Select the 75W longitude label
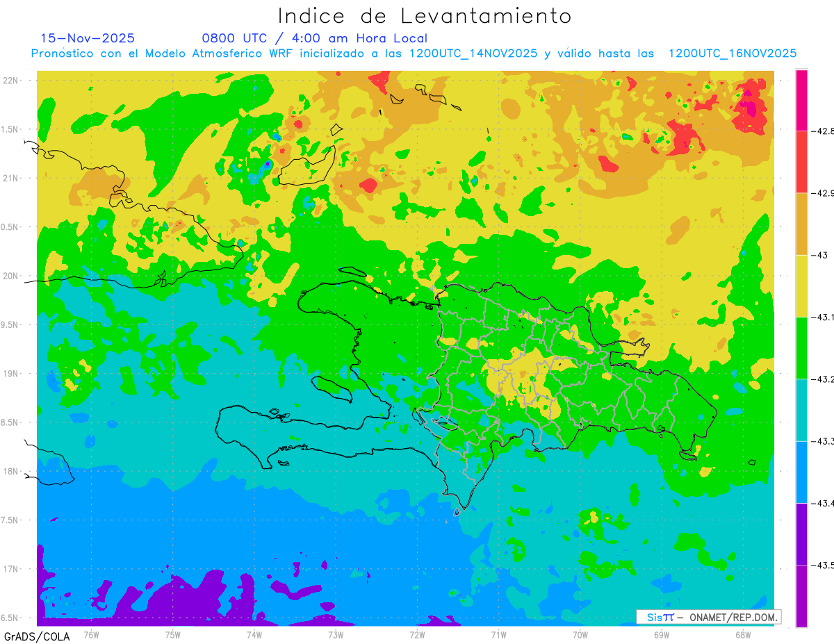Screen dimensions: 834x644 point(173,634)
